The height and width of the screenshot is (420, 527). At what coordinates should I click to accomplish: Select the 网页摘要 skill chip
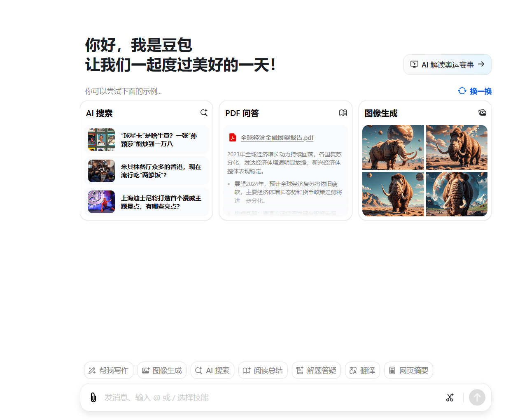[x=408, y=370]
